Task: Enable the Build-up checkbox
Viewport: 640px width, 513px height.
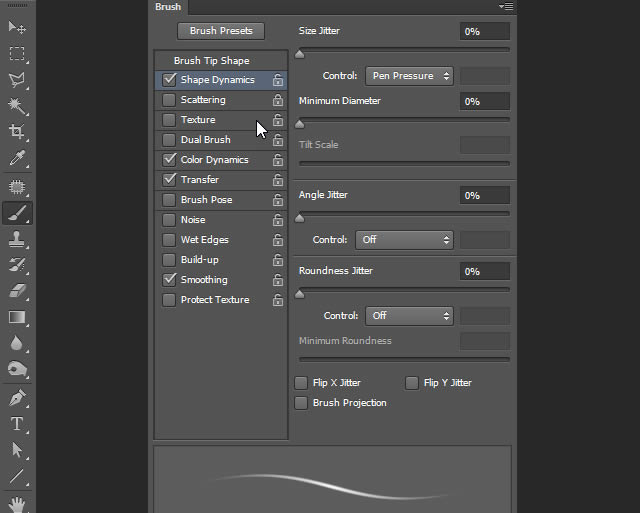Action: [169, 260]
